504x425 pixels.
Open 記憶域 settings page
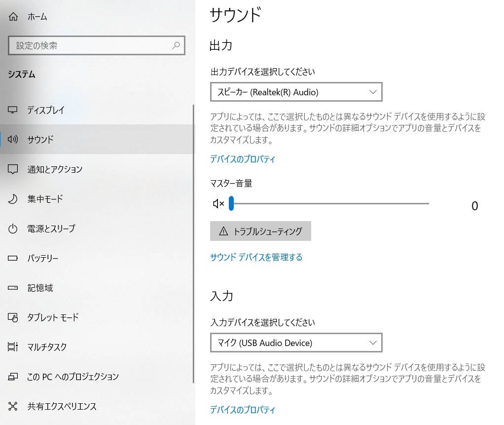97,288
